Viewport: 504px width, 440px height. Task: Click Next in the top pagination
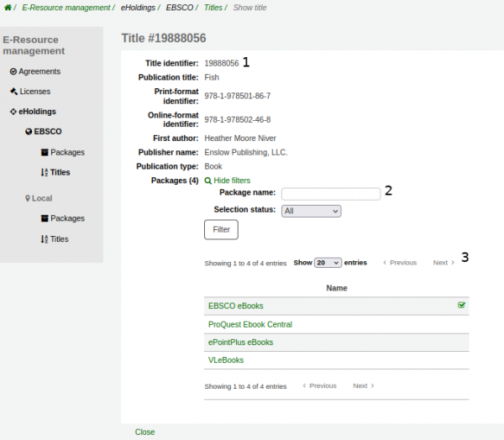click(443, 263)
